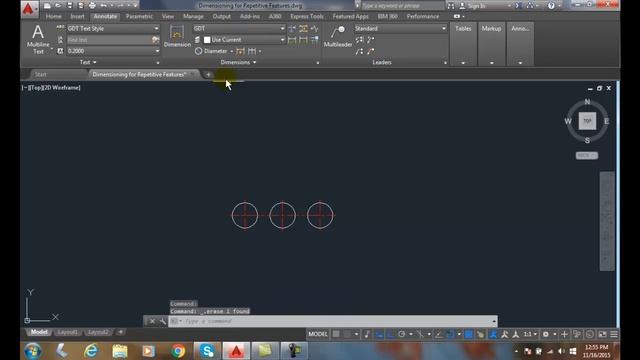Select the Multileader tool
The width and height of the screenshot is (640, 360).
(x=338, y=36)
